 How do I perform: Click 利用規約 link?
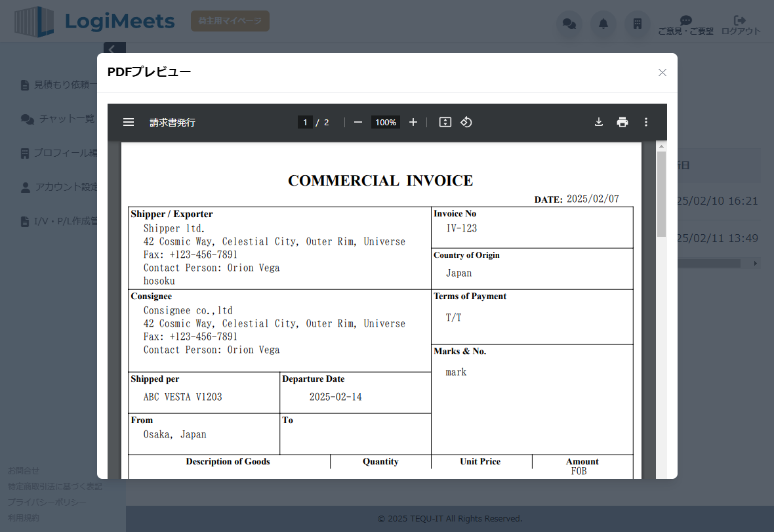coord(23,518)
